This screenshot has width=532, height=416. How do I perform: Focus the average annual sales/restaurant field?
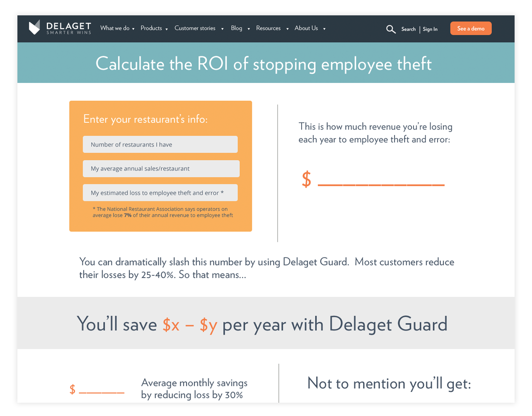(161, 168)
